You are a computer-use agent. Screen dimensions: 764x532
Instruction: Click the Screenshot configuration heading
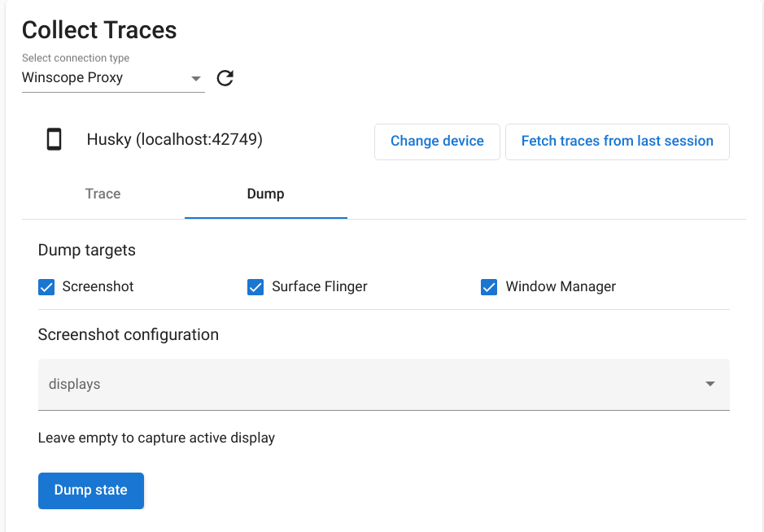pyautogui.click(x=128, y=335)
